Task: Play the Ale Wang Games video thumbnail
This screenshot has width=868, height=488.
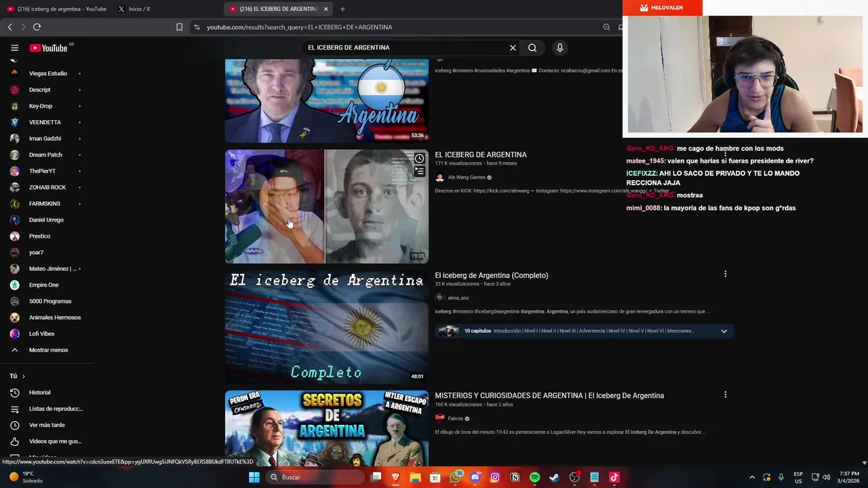Action: [x=327, y=206]
